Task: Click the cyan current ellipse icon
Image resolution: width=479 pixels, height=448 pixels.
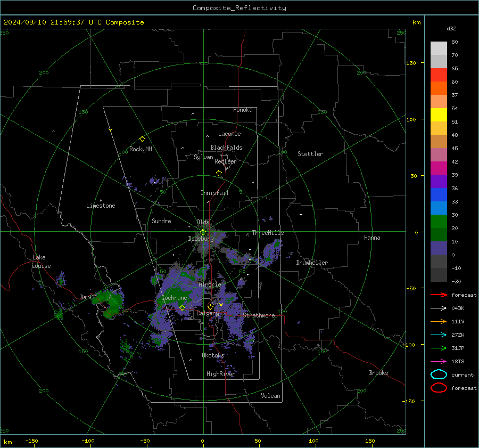Action: 439,374
